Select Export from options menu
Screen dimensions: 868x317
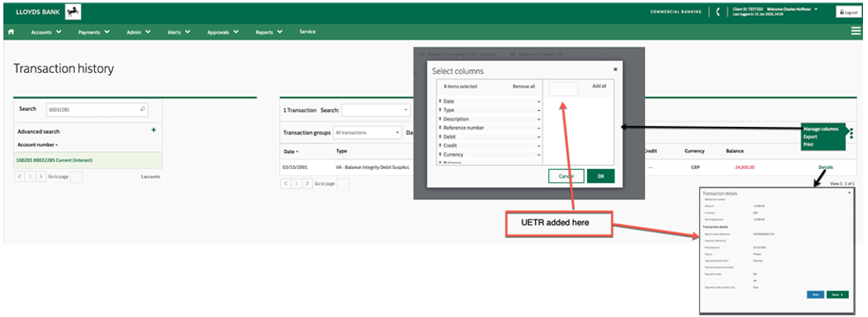click(810, 136)
